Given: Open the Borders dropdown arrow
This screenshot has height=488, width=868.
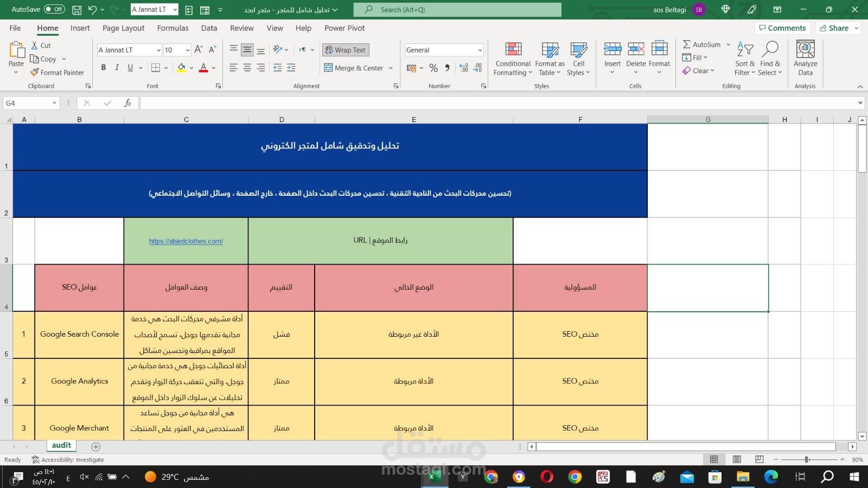Looking at the screenshot, I should 166,68.
